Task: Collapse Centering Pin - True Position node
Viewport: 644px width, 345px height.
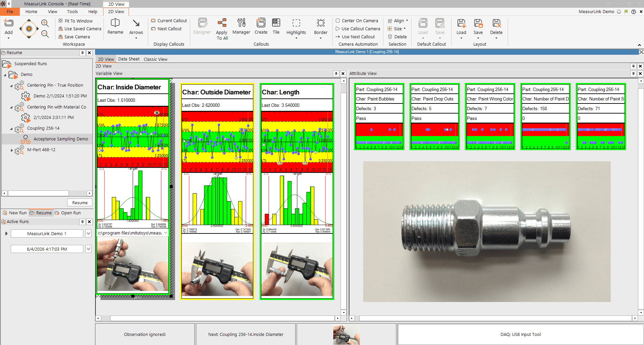Action: (11, 86)
